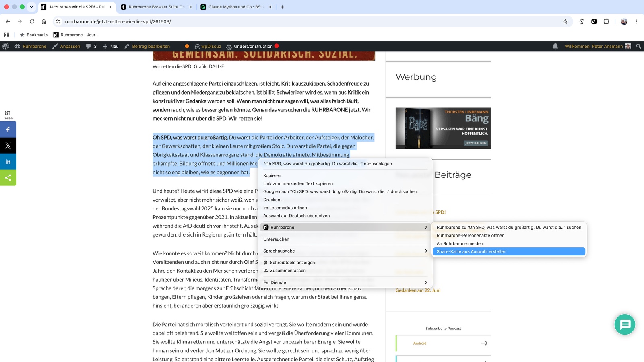Image resolution: width=644 pixels, height=362 pixels.
Task: Click the Bäng book advertisement banner
Action: click(x=443, y=128)
